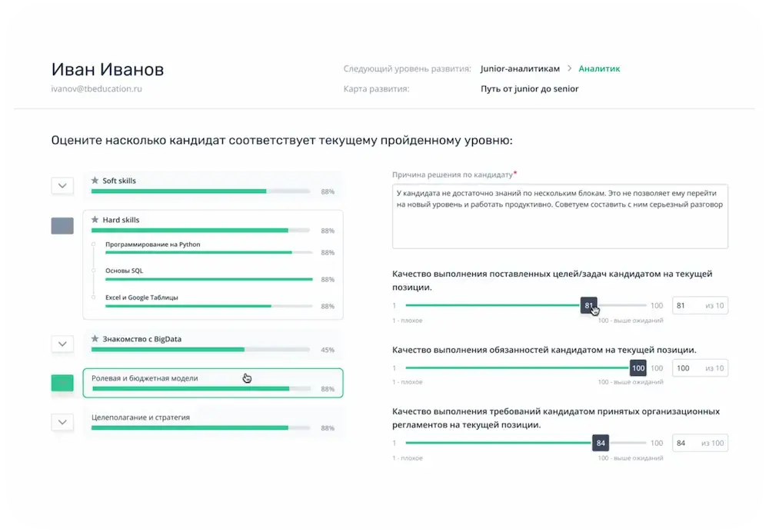The image size is (769, 532).
Task: Click the Карта развития label
Action: pyautogui.click(x=376, y=88)
